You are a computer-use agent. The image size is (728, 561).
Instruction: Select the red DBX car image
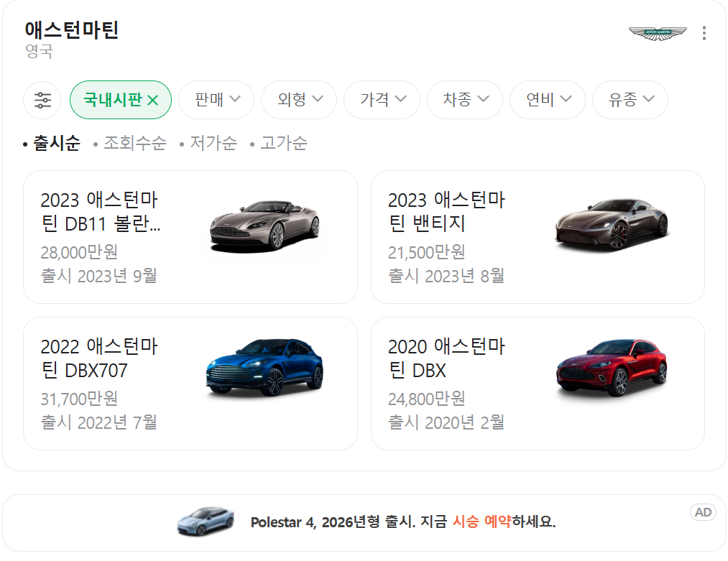612,368
